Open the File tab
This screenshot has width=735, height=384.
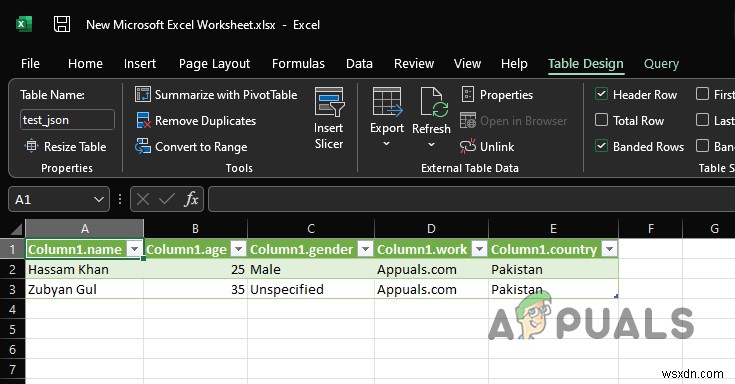[30, 63]
